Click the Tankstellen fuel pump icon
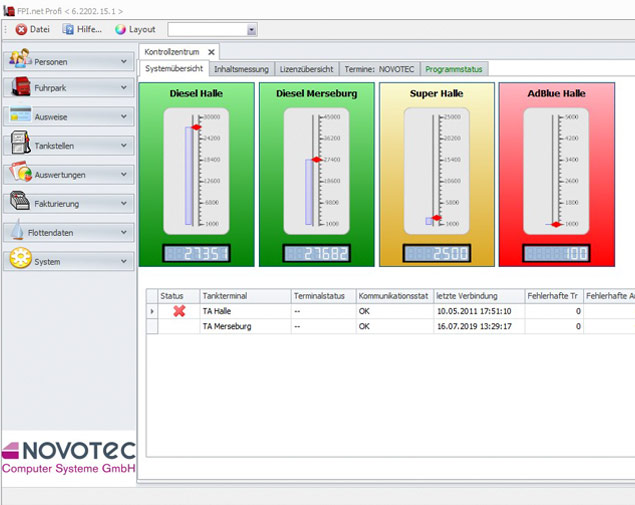The width and height of the screenshot is (635, 505). 20,146
